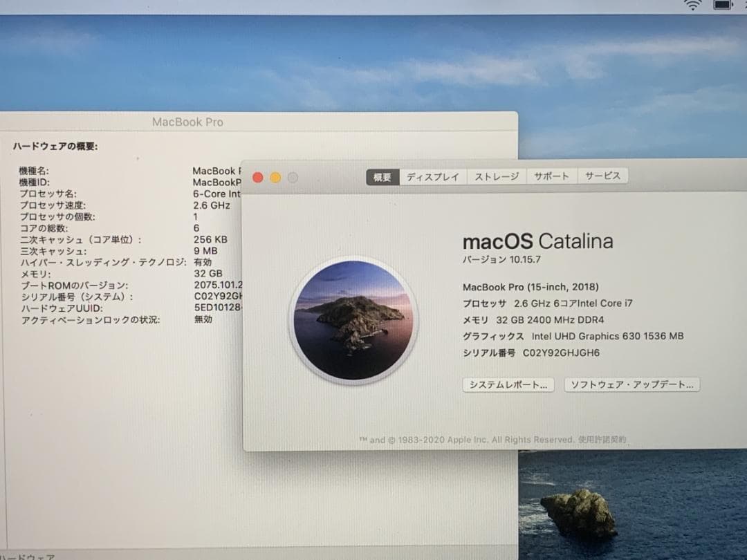Click the 概要 tab
Screen dimensions: 747x560
point(382,176)
